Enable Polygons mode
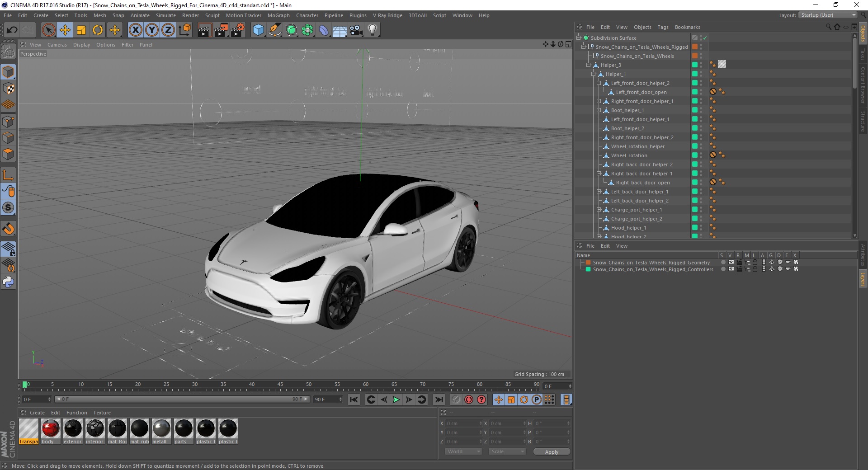868x470 pixels. 8,154
